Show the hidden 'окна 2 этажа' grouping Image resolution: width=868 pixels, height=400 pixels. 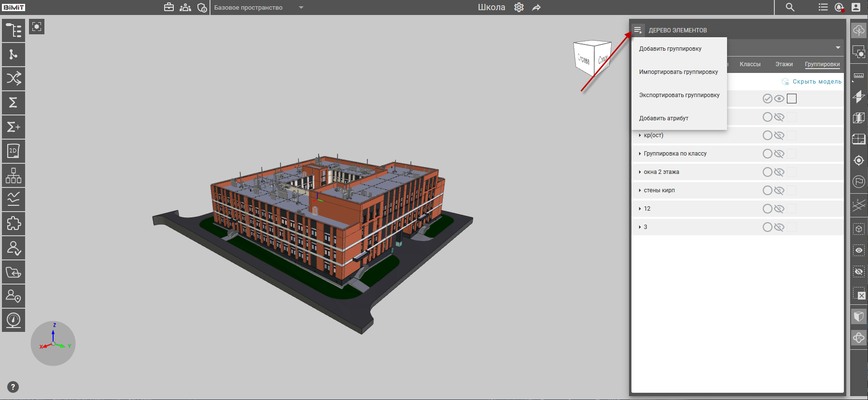tap(779, 172)
